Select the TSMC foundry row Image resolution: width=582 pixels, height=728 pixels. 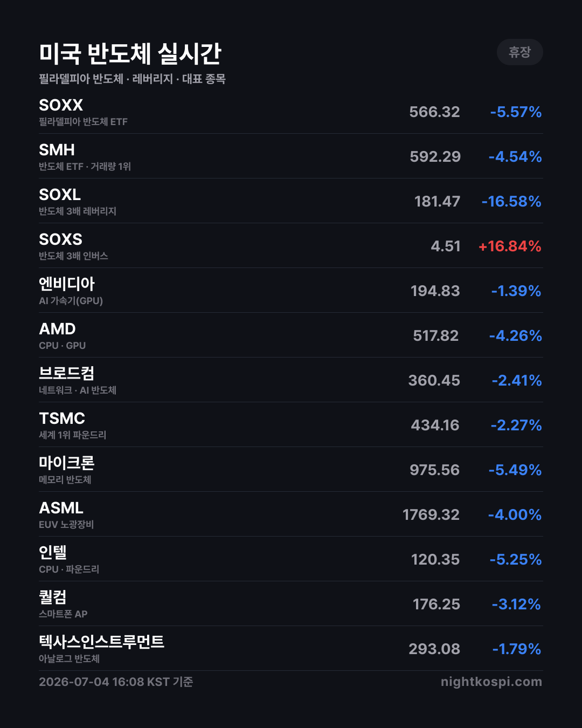[x=291, y=425]
